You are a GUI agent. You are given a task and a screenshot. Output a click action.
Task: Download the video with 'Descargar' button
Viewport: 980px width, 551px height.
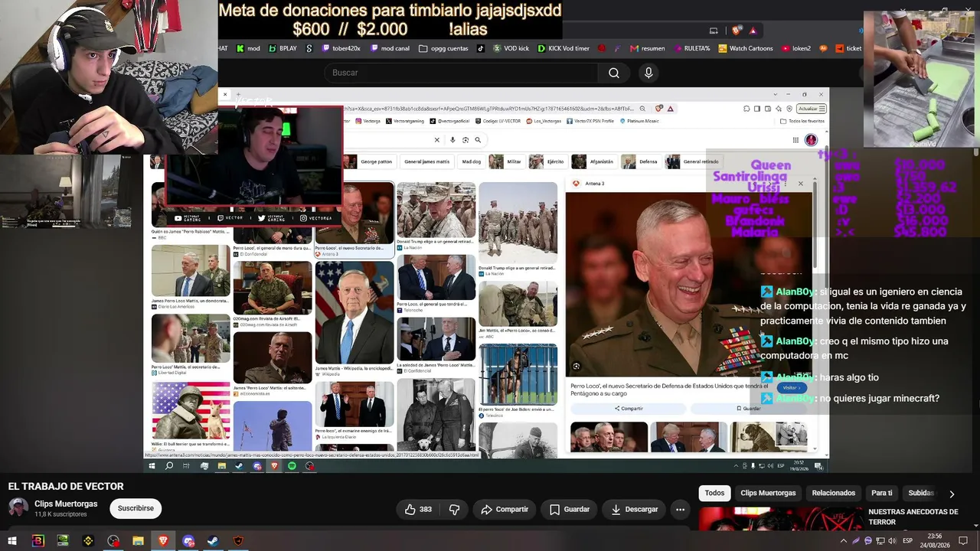click(635, 509)
